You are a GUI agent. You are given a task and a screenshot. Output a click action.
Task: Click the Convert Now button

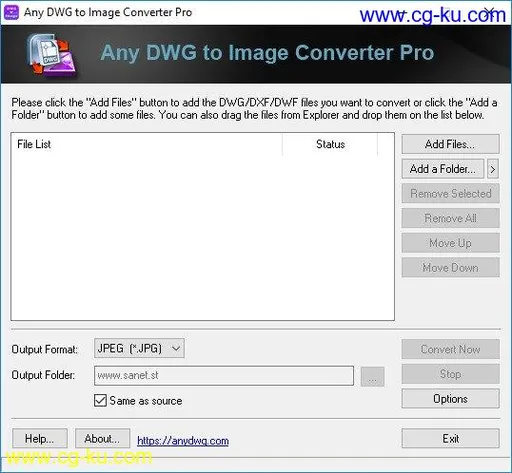coord(450,349)
